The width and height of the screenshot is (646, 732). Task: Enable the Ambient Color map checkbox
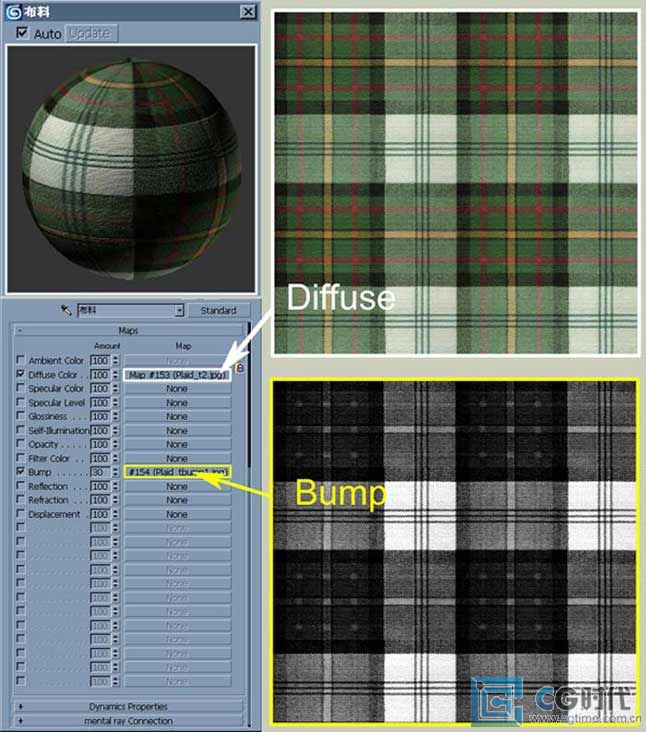click(x=21, y=360)
